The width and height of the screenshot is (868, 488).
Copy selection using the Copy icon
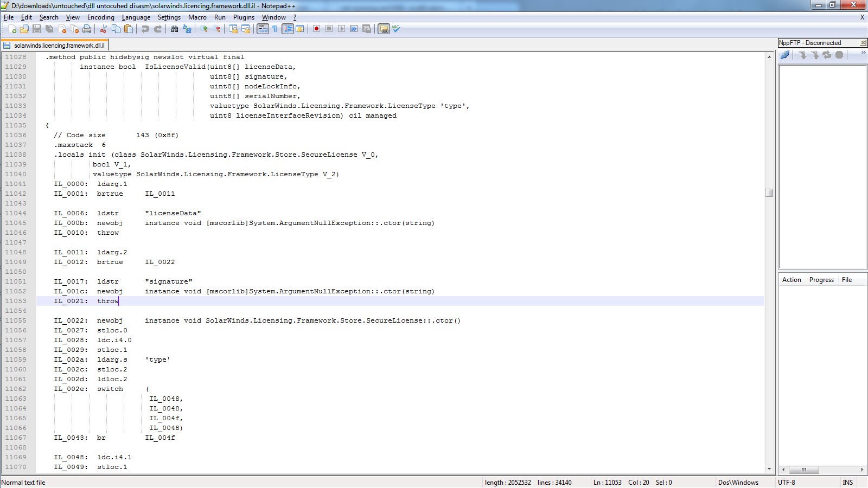coord(116,29)
